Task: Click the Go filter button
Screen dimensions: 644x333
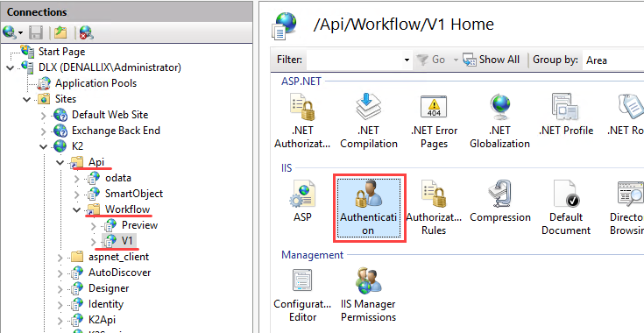Action: [x=430, y=60]
